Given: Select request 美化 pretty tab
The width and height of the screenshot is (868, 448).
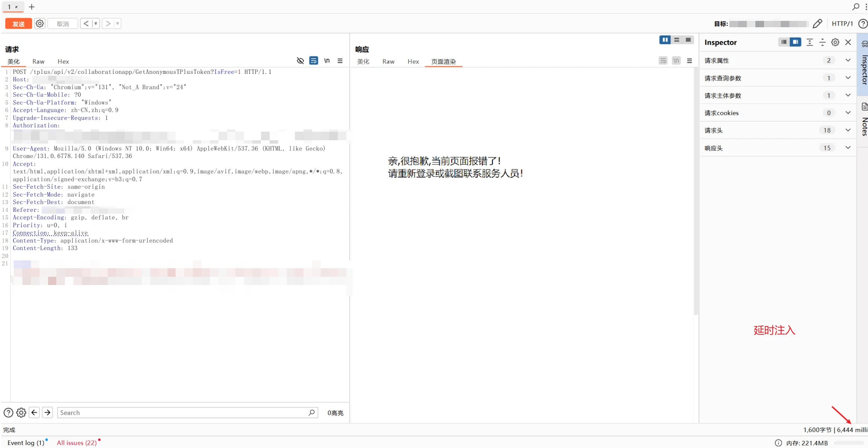Looking at the screenshot, I should [x=13, y=62].
